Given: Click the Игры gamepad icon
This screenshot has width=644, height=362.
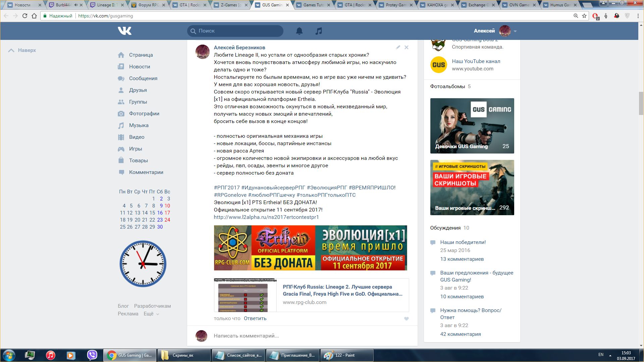Looking at the screenshot, I should coord(121,149).
